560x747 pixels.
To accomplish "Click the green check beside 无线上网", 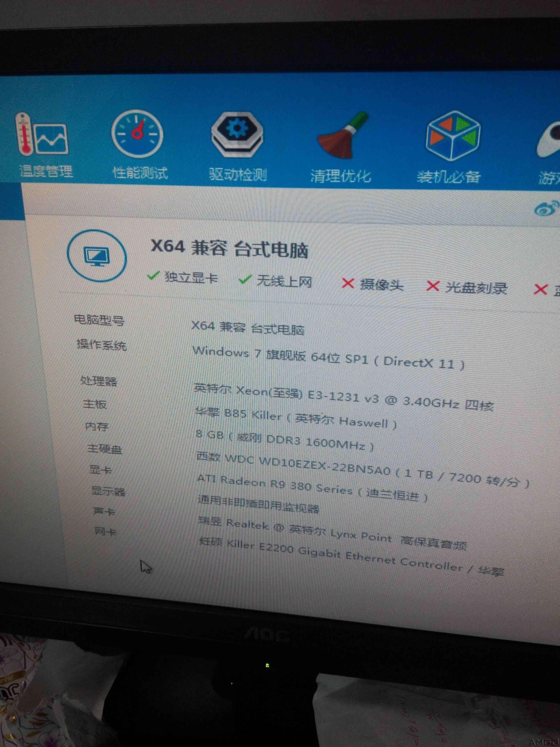I will (245, 279).
